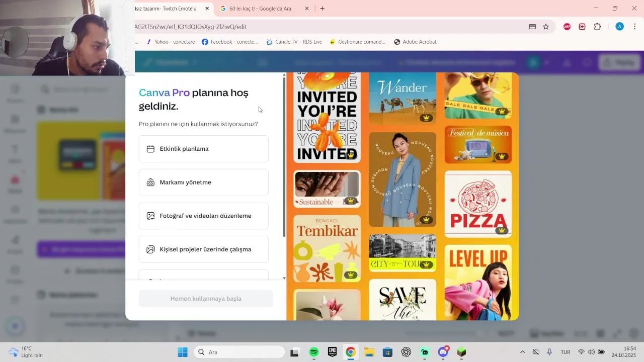Open the Nouveau blue blazer template
The image size is (644, 362).
403,179
